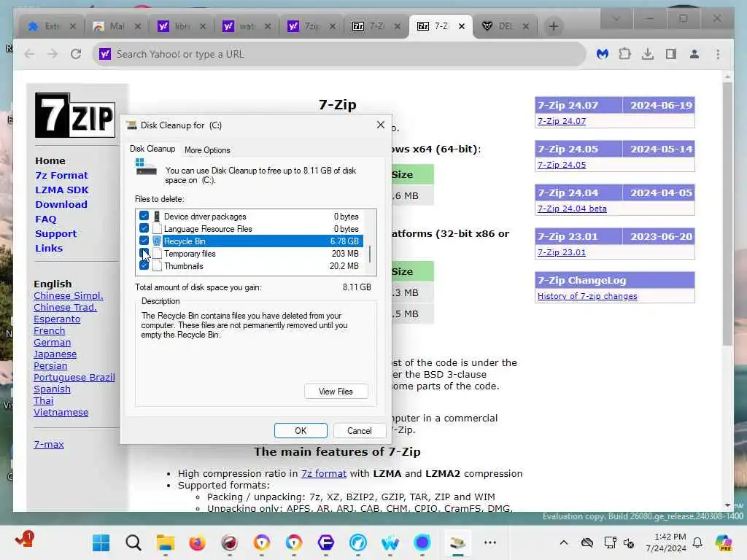Open the taskbar clock and date
Screen dimensions: 747x560
pos(666,542)
